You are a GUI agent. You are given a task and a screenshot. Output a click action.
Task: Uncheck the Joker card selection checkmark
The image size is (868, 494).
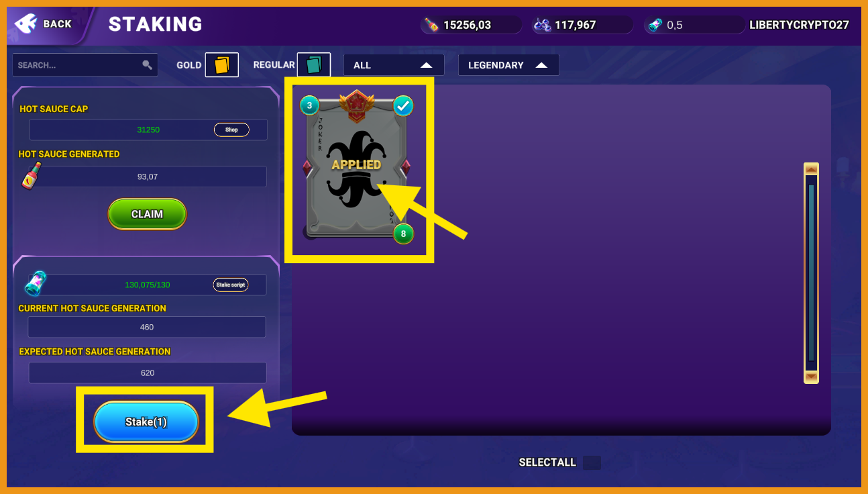click(x=402, y=105)
